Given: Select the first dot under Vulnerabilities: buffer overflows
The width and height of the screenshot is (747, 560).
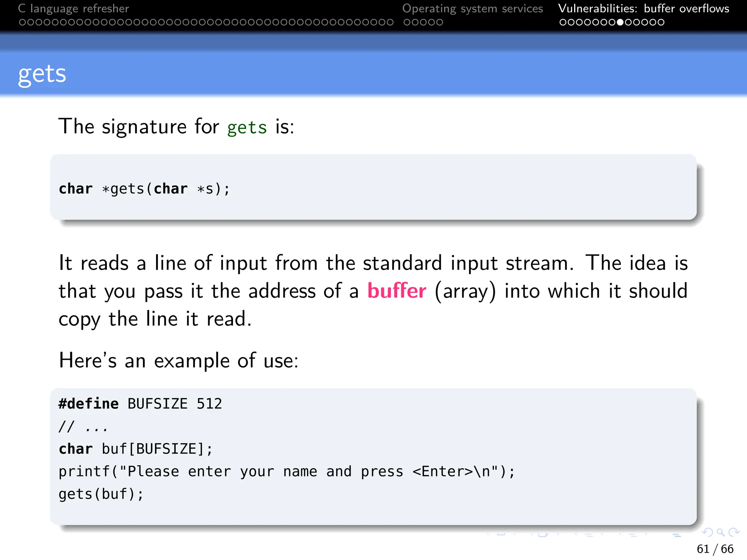Looking at the screenshot, I should (x=563, y=22).
